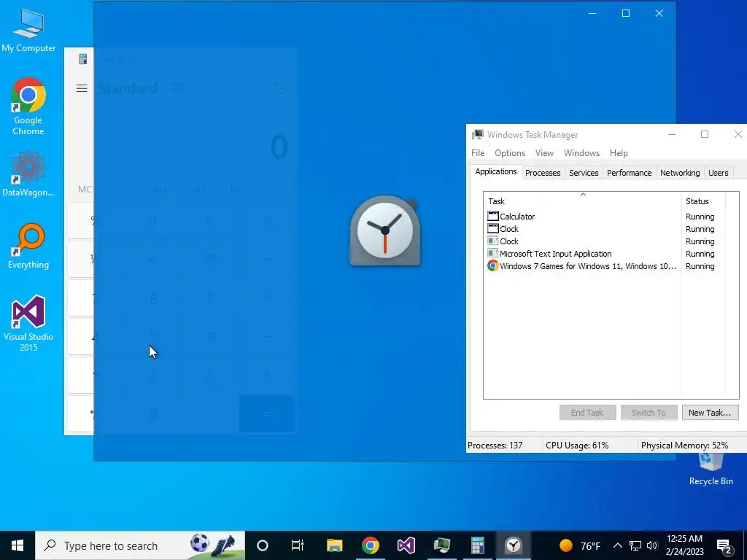This screenshot has width=747, height=560.
Task: Open the volume speaker tray icon
Action: (652, 545)
